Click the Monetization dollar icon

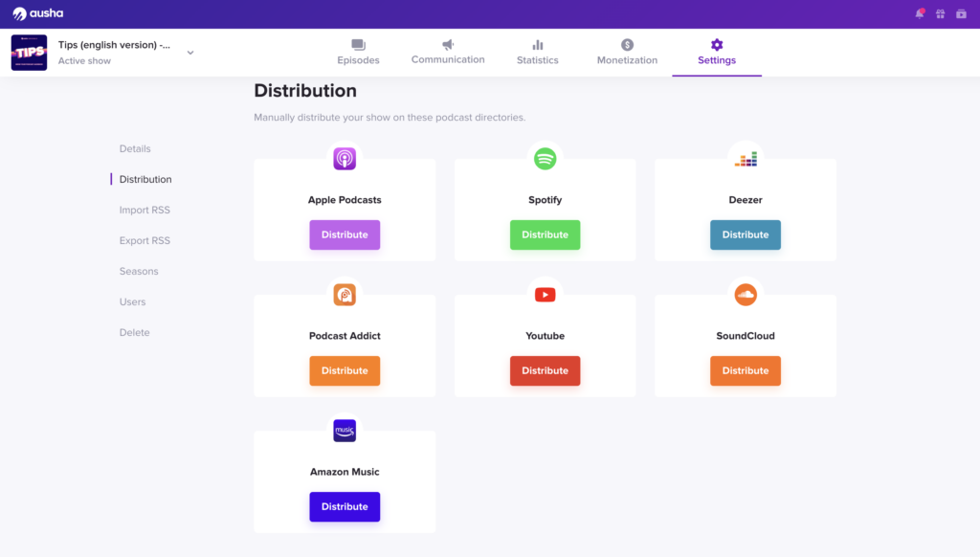[627, 44]
